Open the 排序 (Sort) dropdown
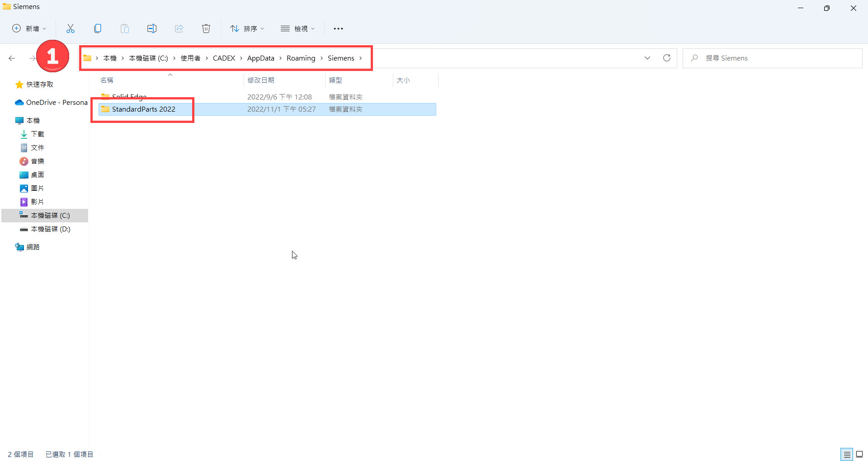868x461 pixels. (x=247, y=28)
